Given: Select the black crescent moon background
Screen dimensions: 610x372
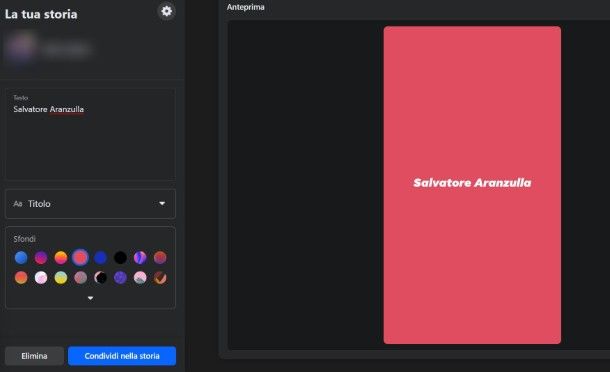Looking at the screenshot, I should (x=100, y=277).
